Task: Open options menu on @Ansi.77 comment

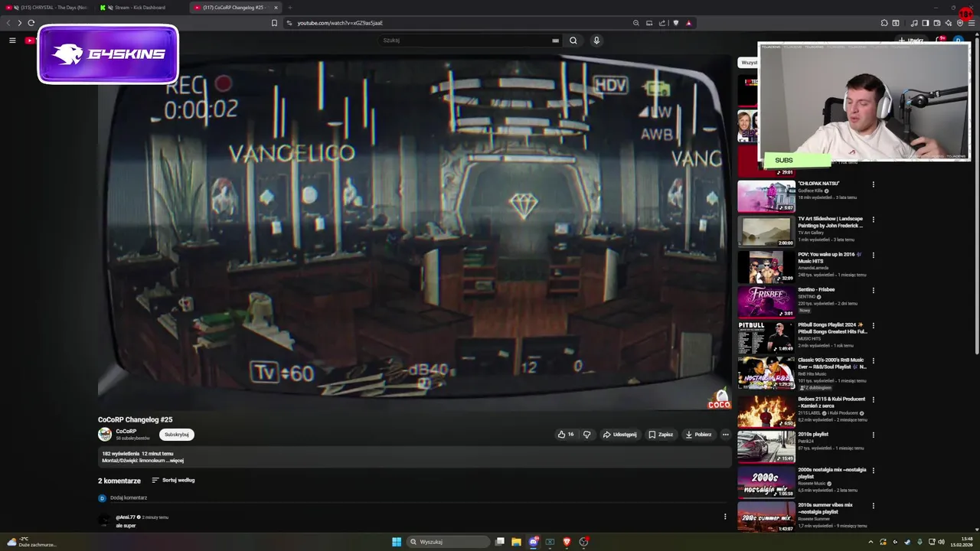Action: [x=725, y=517]
